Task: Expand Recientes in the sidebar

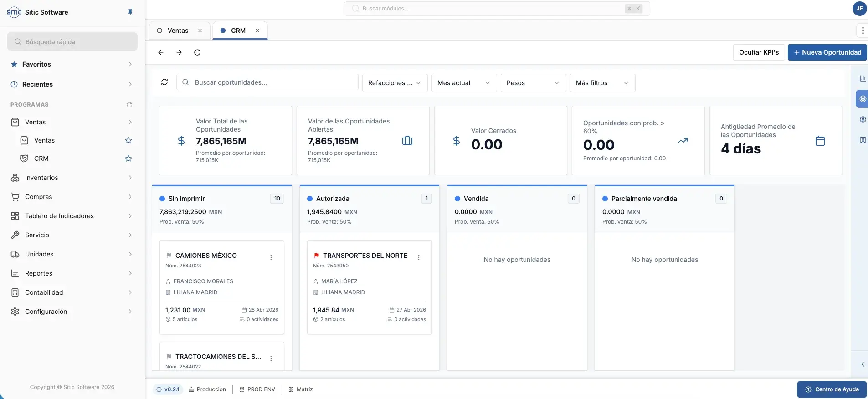Action: point(72,84)
